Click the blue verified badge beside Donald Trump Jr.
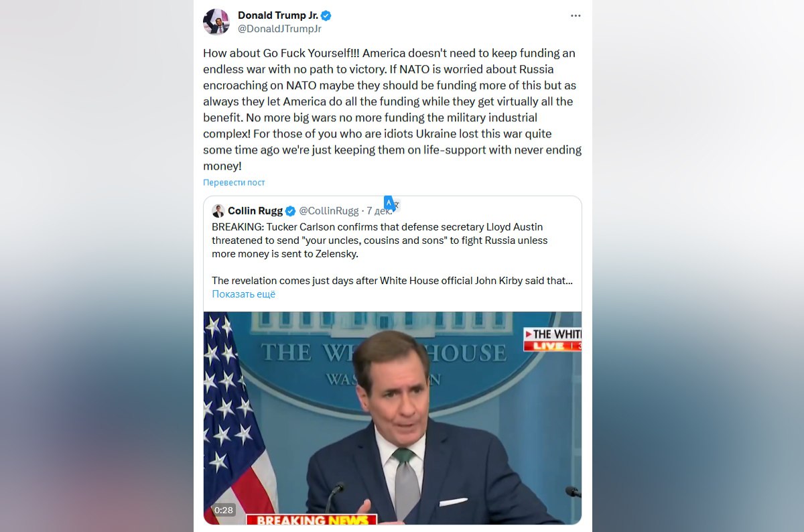Image resolution: width=804 pixels, height=532 pixels. pyautogui.click(x=326, y=15)
